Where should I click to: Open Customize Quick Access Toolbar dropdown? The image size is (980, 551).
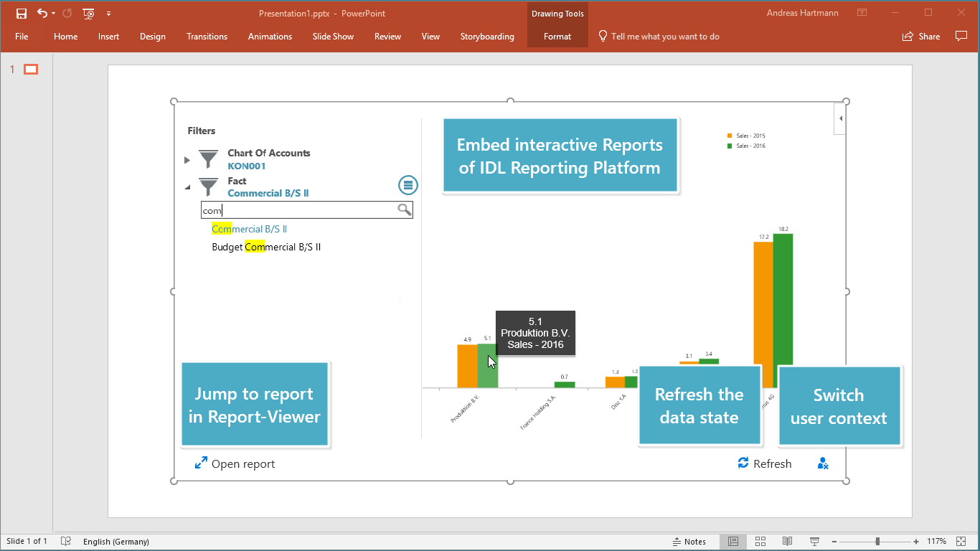click(x=108, y=14)
